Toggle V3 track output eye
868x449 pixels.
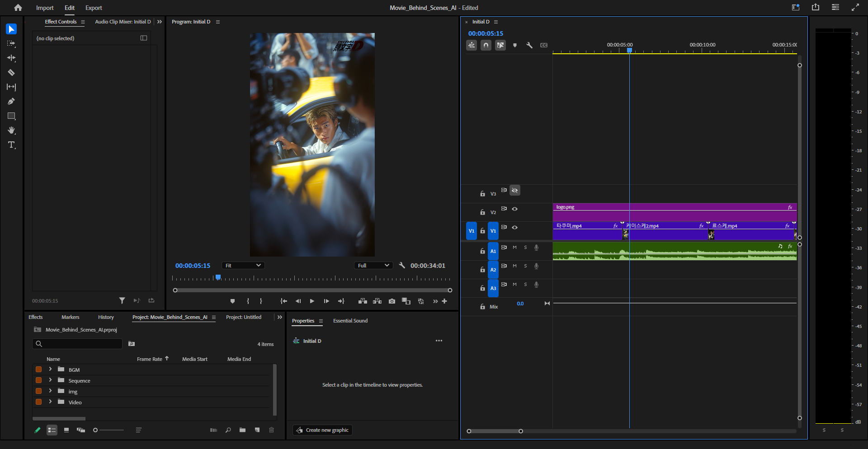pos(515,191)
